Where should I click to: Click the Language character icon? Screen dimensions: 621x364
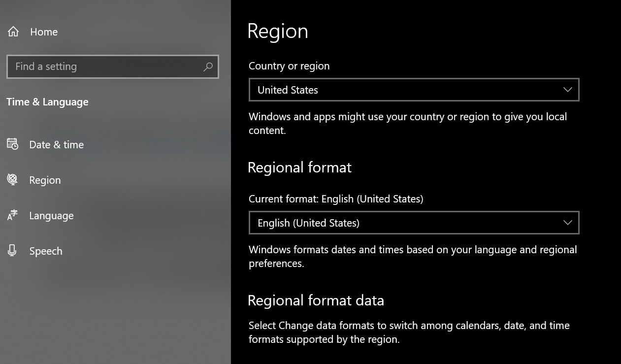coord(13,215)
